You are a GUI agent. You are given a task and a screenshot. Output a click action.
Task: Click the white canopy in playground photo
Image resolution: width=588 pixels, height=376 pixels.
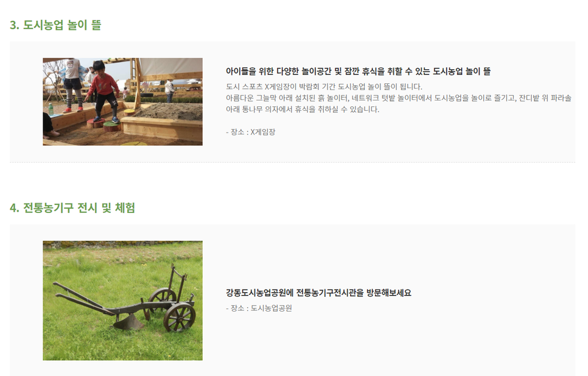click(170, 68)
